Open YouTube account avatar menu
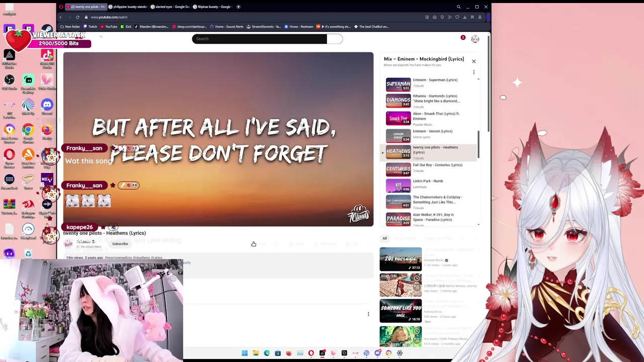Screen dimensions: 644x362 [475, 39]
